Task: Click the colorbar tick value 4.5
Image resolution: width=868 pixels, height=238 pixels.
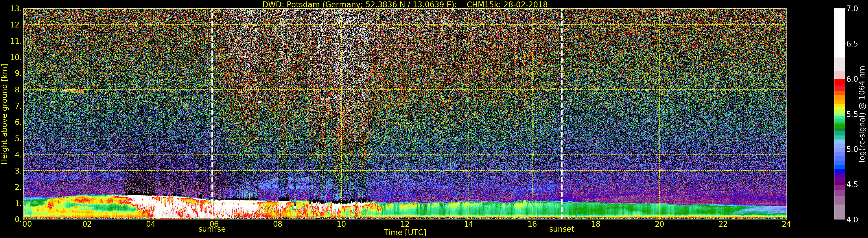Action: click(x=852, y=185)
